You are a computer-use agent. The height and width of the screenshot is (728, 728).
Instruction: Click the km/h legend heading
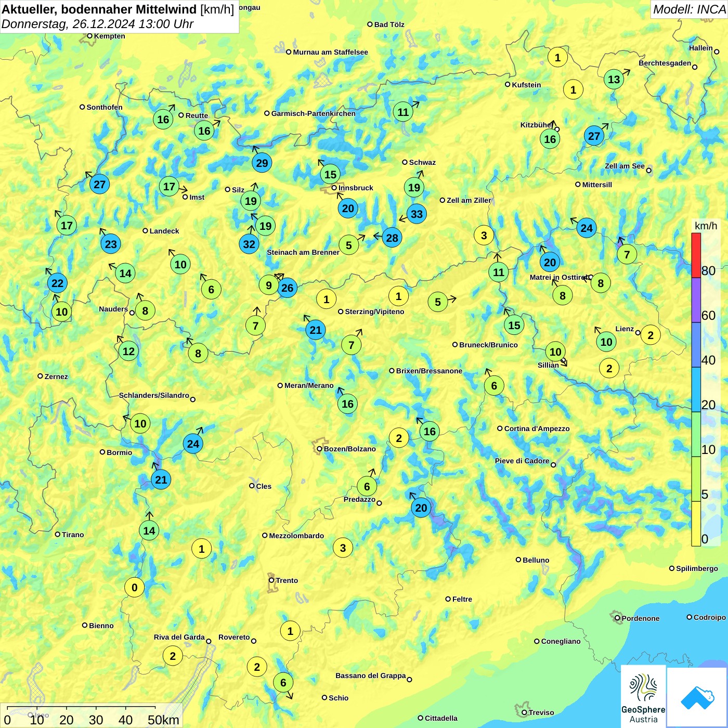[x=706, y=226]
